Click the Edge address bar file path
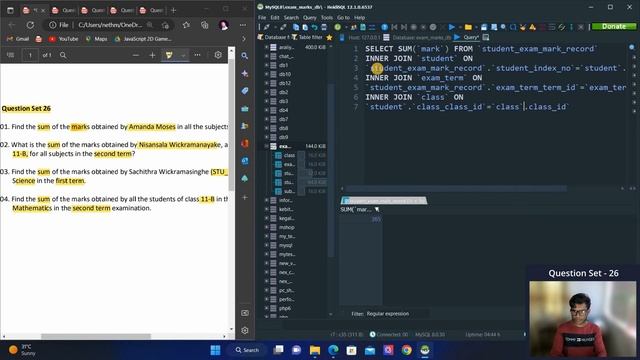 pos(110,25)
